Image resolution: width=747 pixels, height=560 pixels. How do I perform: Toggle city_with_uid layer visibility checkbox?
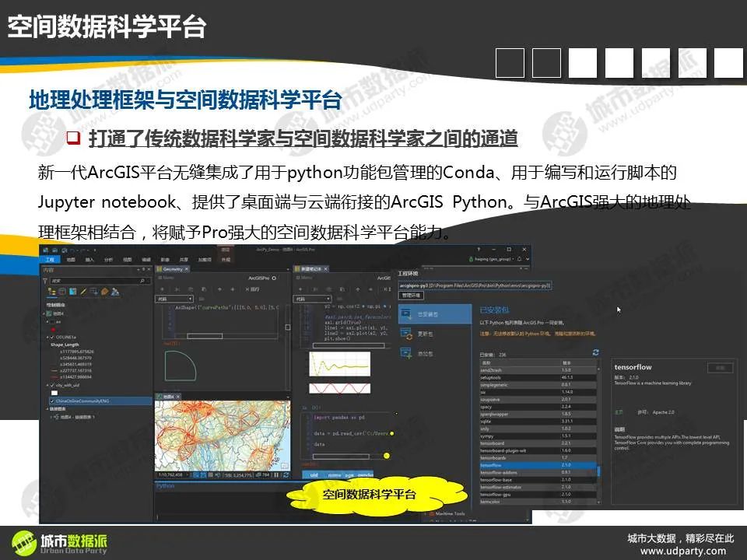point(52,385)
